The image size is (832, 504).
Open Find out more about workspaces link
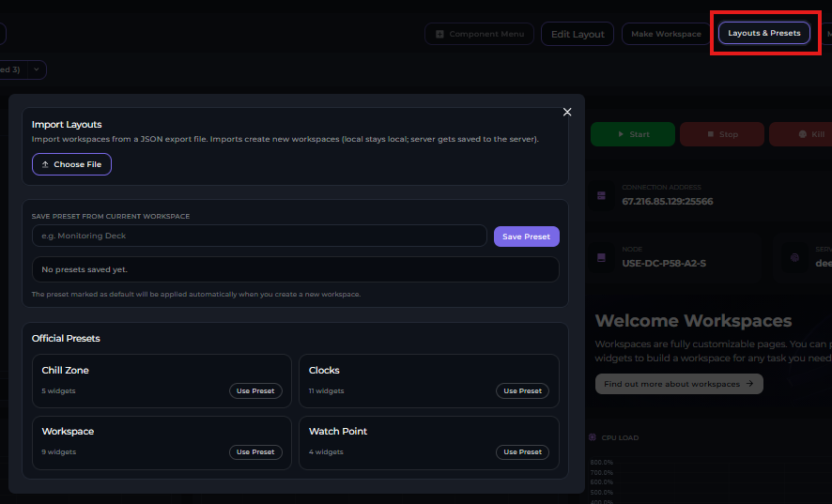(678, 384)
